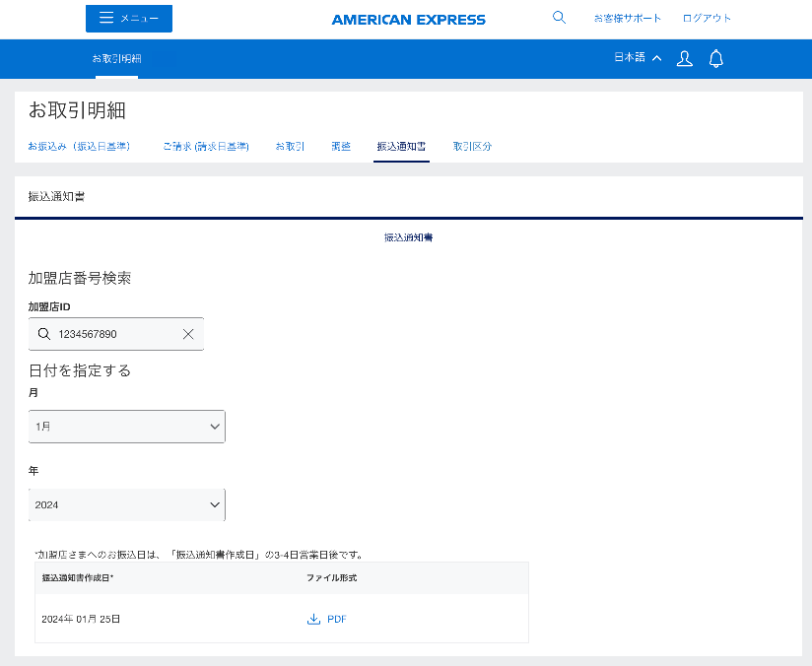
Task: Select the 調整 tab
Action: (341, 144)
